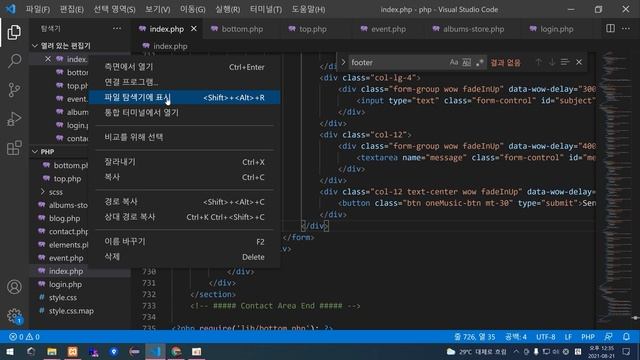The image size is (640, 360).
Task: Switch to the bottom.php tab
Action: pyautogui.click(x=242, y=29)
